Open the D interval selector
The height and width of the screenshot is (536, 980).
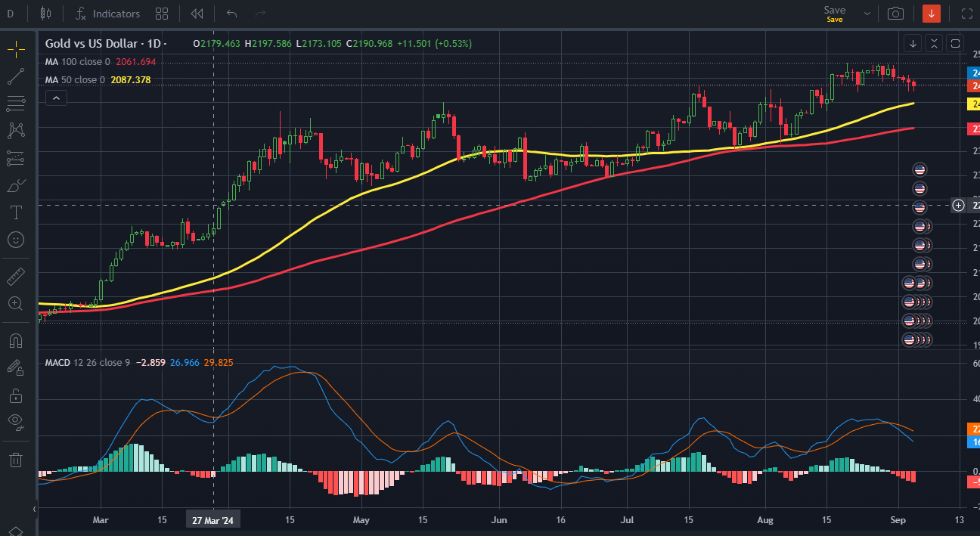coord(10,13)
